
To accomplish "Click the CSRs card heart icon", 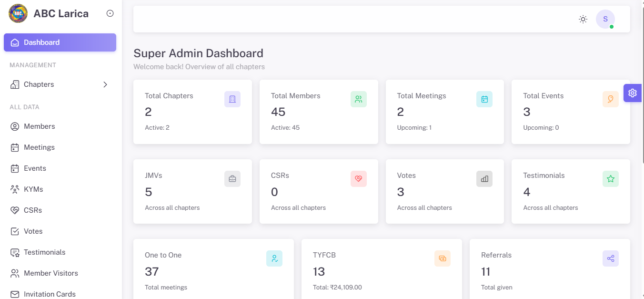I will 359,179.
